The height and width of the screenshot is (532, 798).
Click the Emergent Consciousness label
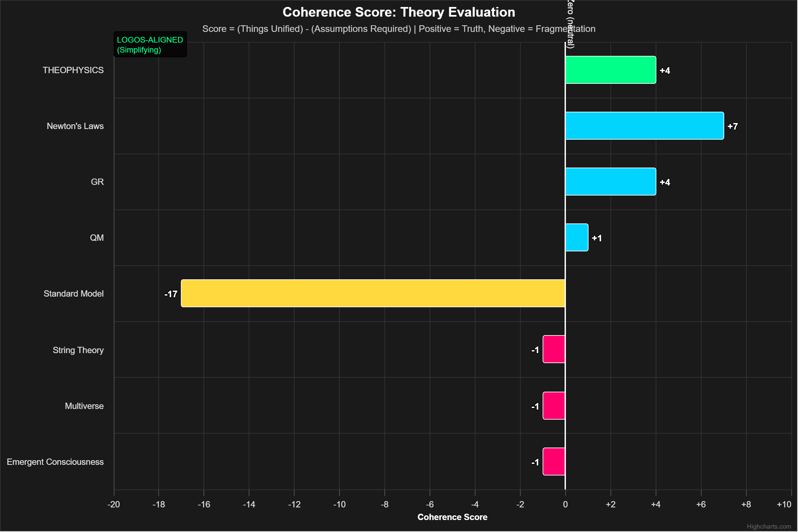tap(55, 462)
